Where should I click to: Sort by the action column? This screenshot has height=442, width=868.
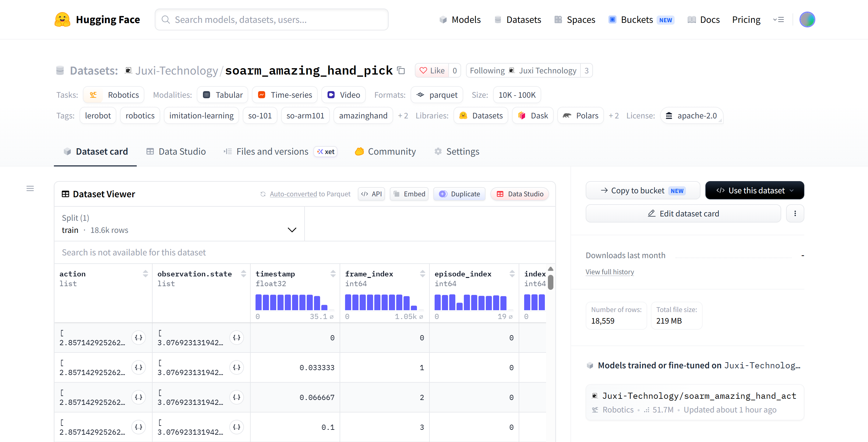coord(145,274)
